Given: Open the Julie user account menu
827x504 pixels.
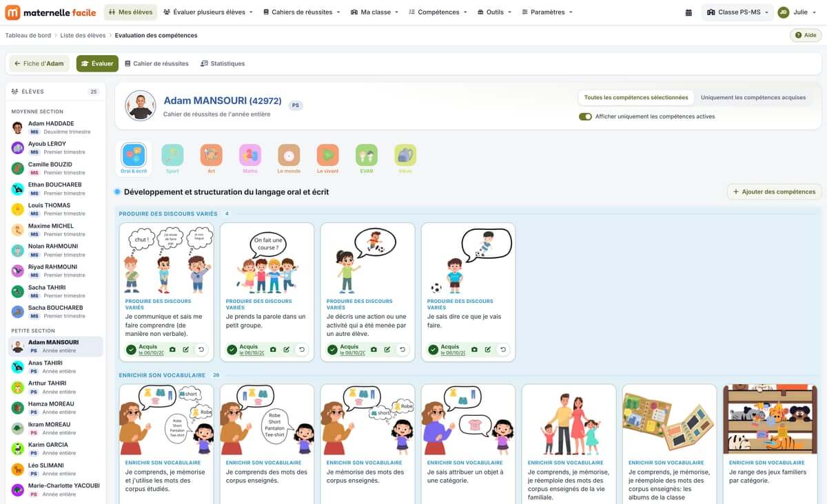Looking at the screenshot, I should [x=797, y=12].
